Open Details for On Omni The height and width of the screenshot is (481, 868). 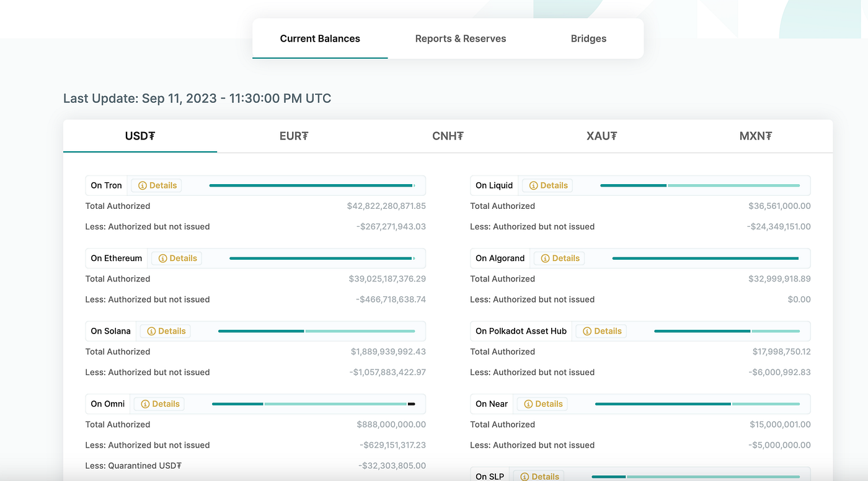point(159,404)
